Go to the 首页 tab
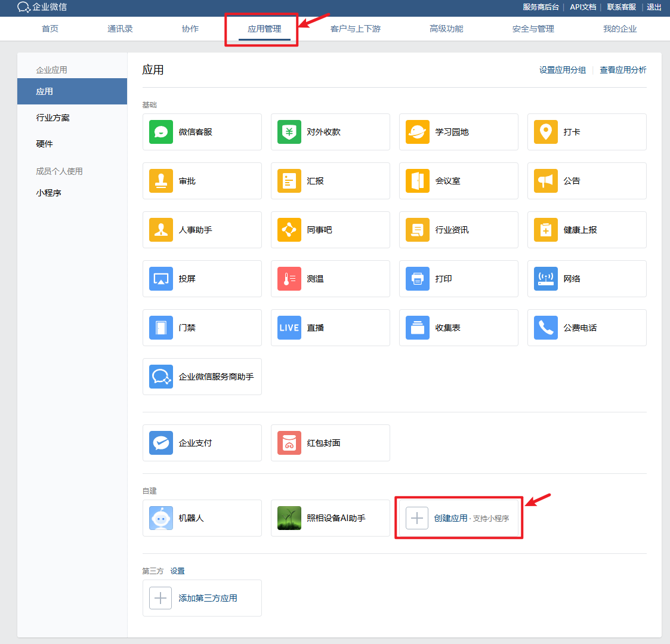The image size is (670, 644). pyautogui.click(x=50, y=29)
